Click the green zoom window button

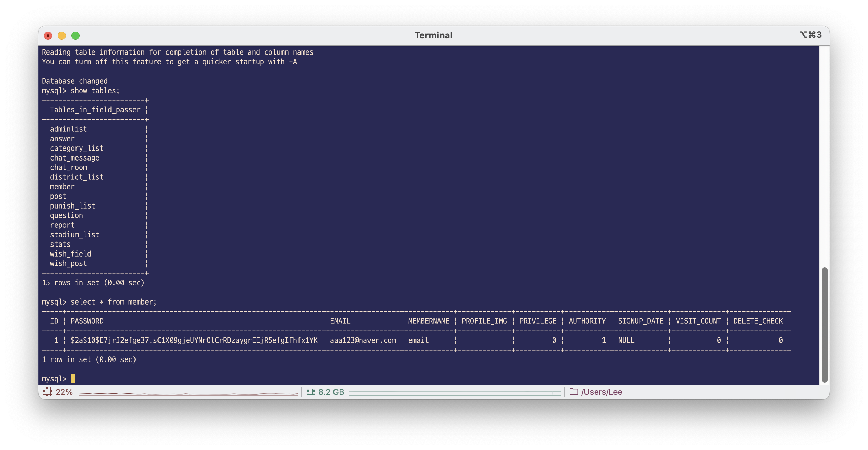tap(75, 36)
